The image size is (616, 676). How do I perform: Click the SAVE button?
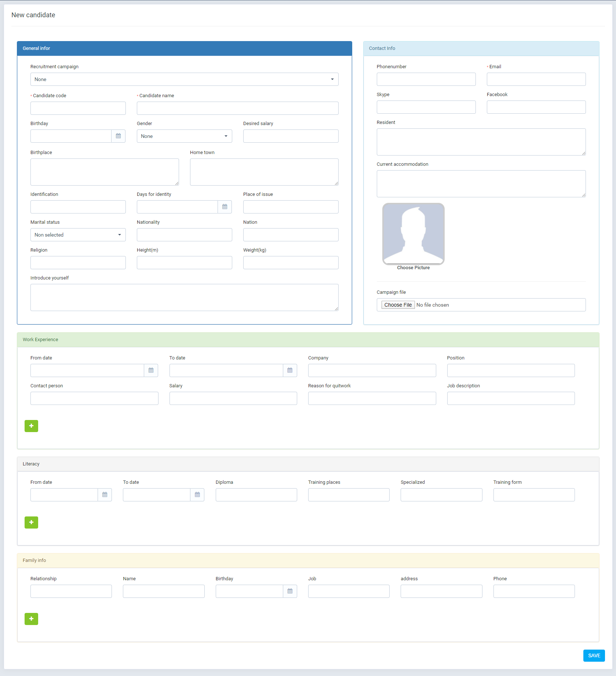coord(594,655)
